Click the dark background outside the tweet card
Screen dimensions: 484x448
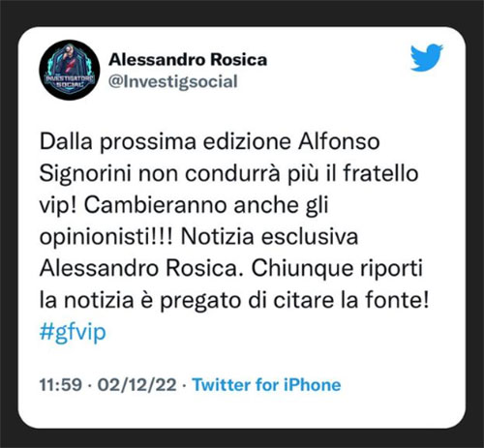(x=242, y=13)
